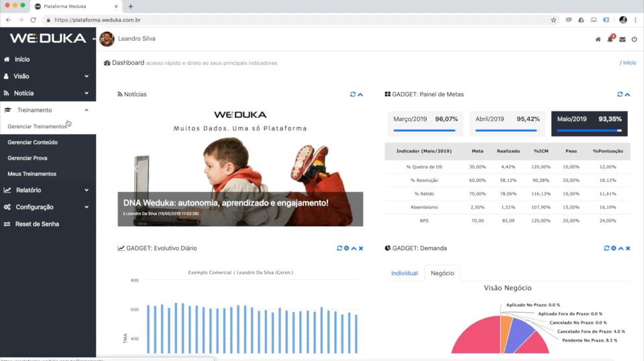Switch to the Negócio tab in Demanda
The image size is (644, 361).
442,273
